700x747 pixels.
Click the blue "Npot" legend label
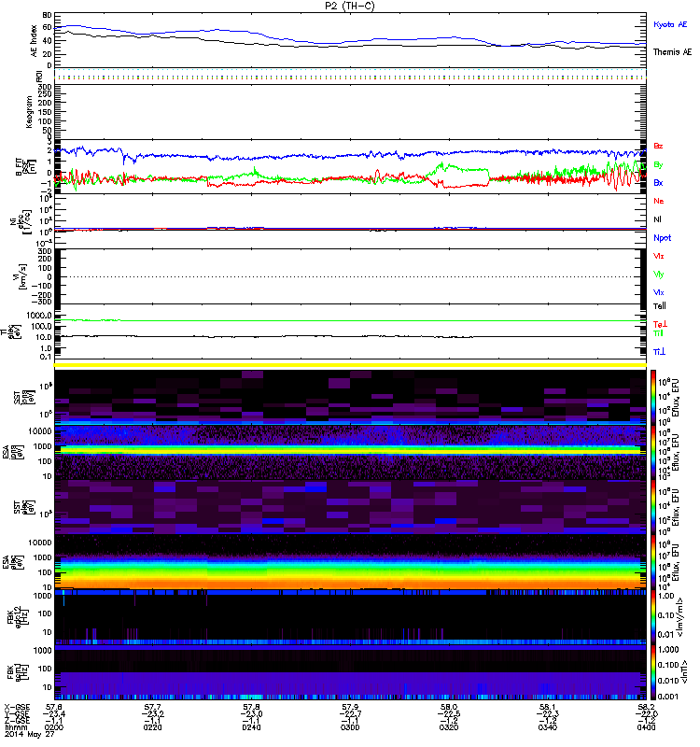pos(662,238)
